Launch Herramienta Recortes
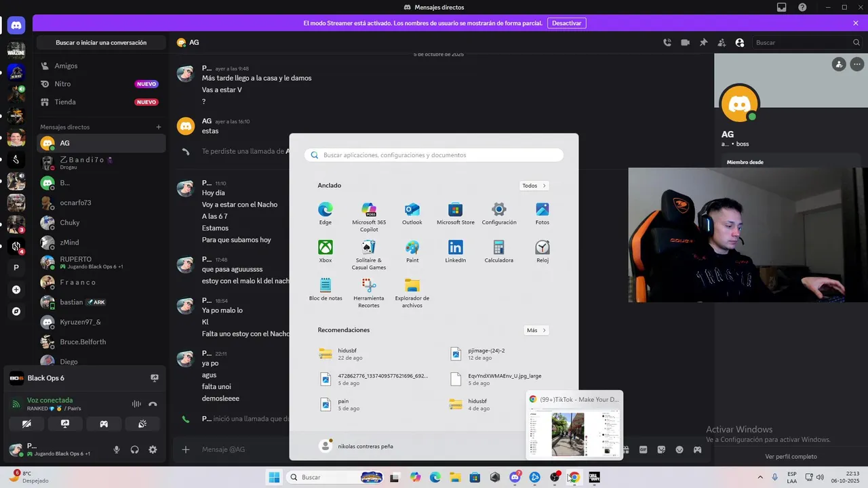 pyautogui.click(x=369, y=293)
